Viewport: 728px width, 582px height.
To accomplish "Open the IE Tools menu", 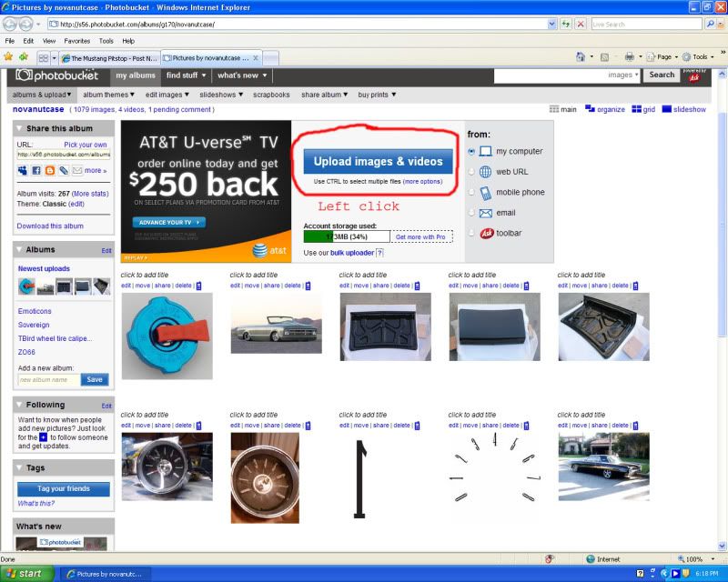I will coord(106,41).
